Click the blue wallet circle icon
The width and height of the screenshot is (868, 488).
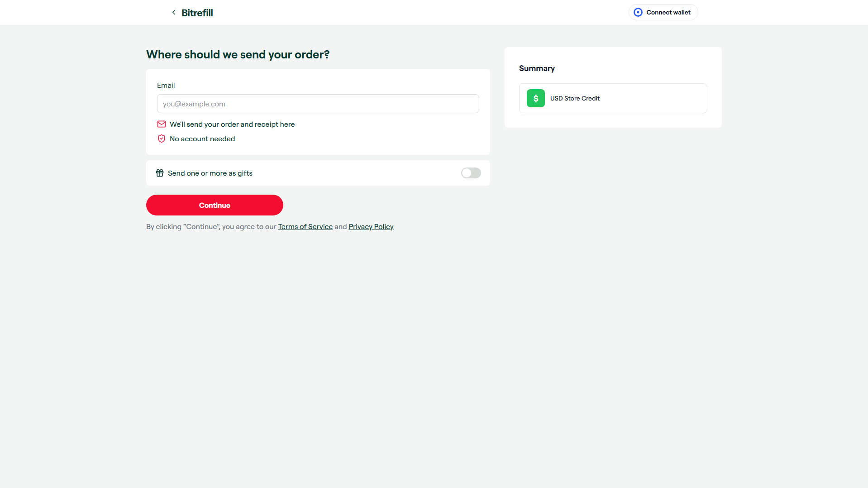tap(638, 12)
